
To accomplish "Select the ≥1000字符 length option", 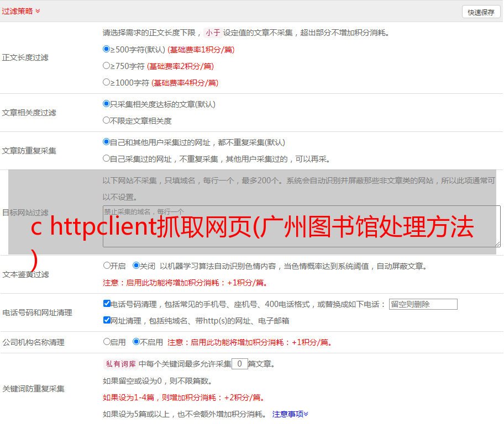I will point(107,82).
